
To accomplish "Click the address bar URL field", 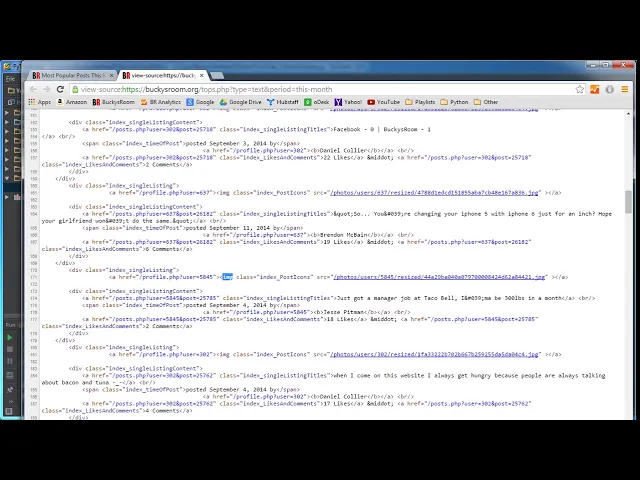I will click(x=327, y=89).
